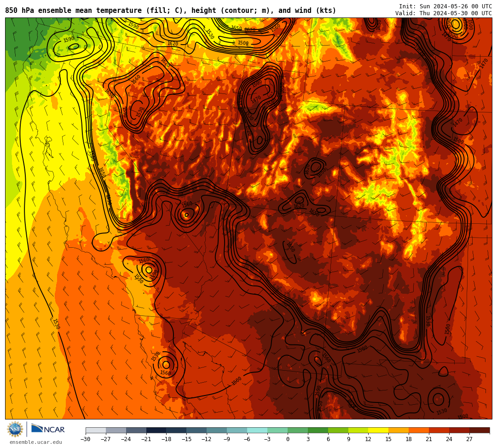Click the -27 colorbar tick label
Screen dimensions: 497x448
coord(106,439)
